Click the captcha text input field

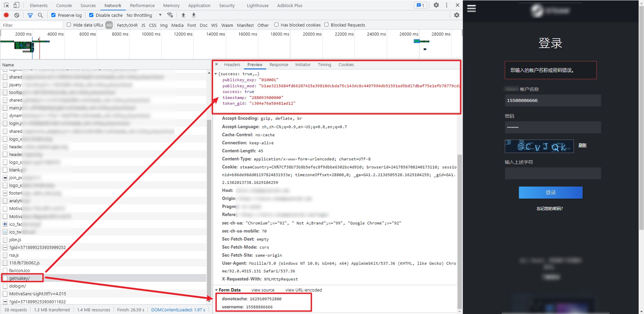[552, 173]
